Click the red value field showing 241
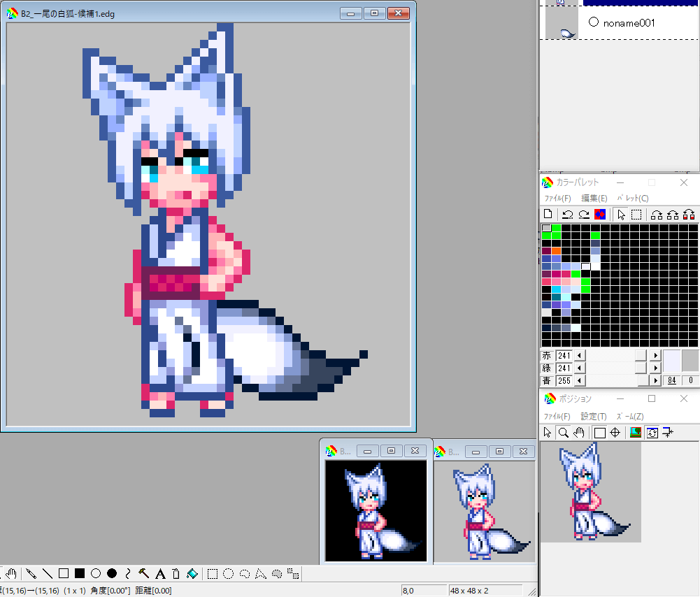700x597 pixels. [564, 356]
